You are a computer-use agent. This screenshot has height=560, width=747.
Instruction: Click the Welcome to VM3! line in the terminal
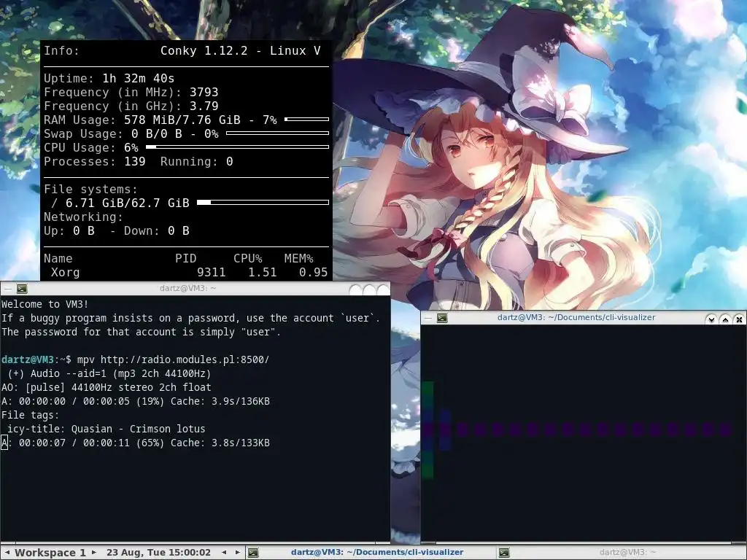coord(44,304)
